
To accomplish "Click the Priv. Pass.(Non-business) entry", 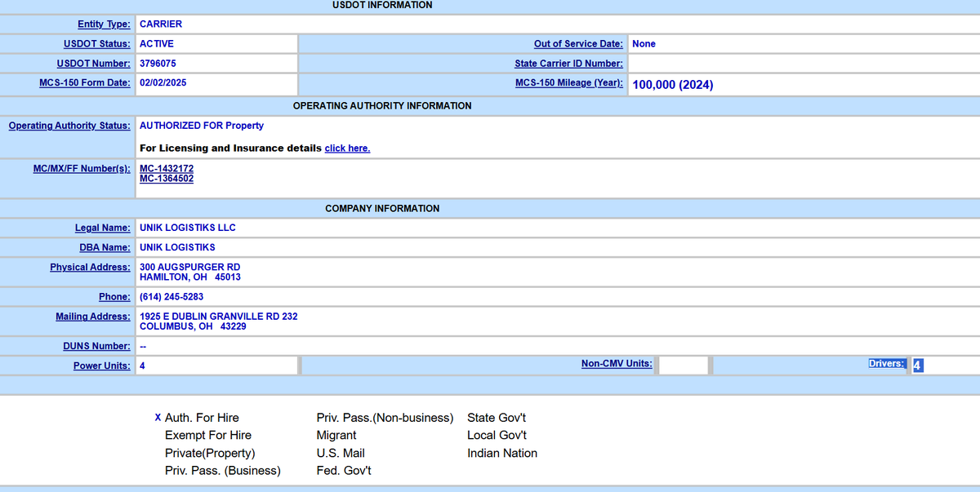I will 385,418.
